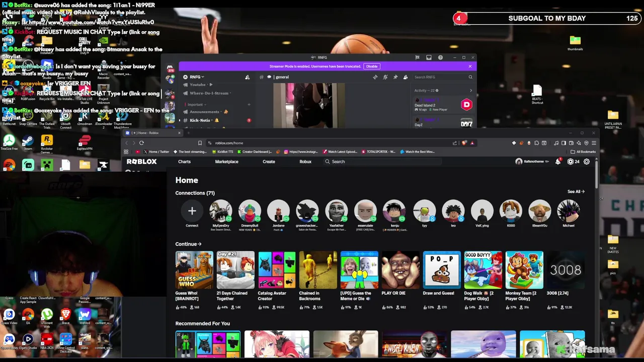Open Minecraft creeper desktop icon
Image resolution: width=644 pixels, height=362 pixels.
[47, 165]
